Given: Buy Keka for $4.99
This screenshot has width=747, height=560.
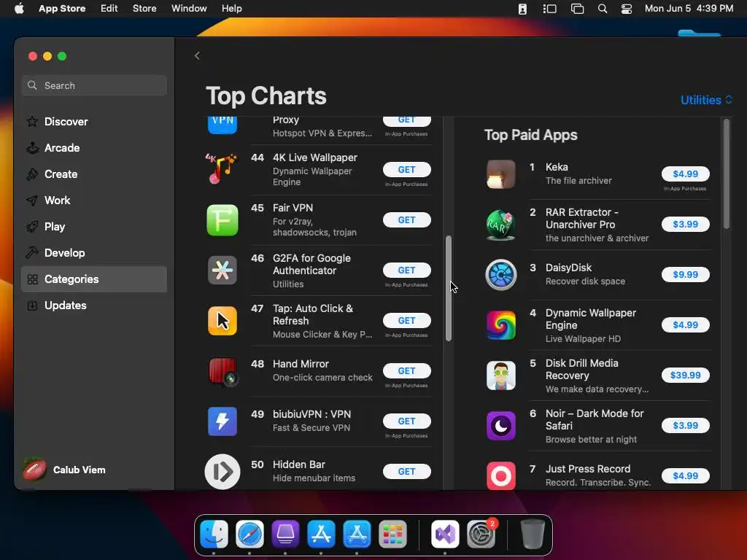Looking at the screenshot, I should (685, 174).
